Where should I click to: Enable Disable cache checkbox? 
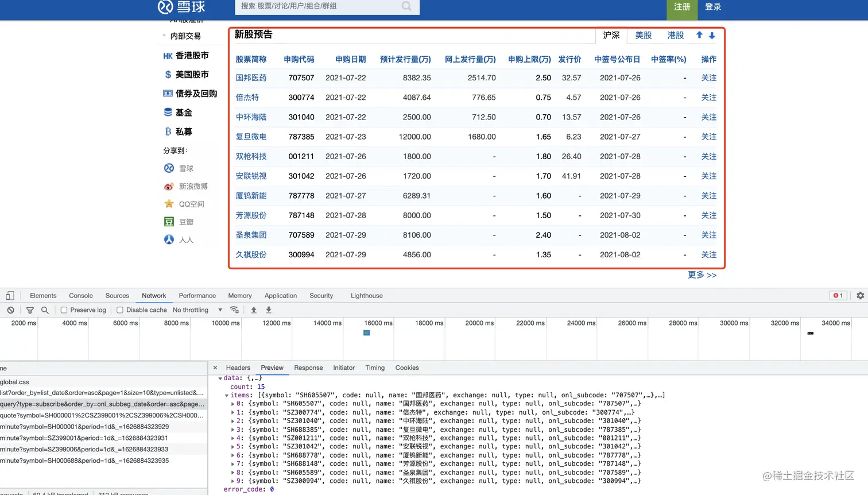(120, 310)
